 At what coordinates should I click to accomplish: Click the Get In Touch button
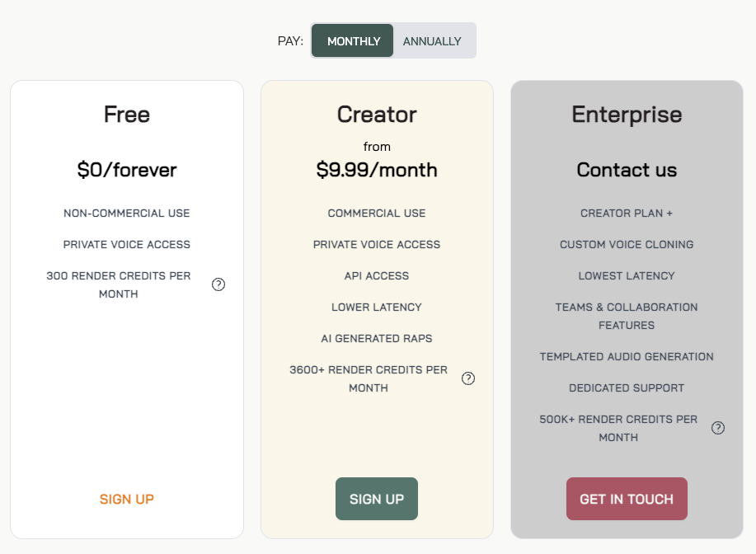(x=627, y=499)
